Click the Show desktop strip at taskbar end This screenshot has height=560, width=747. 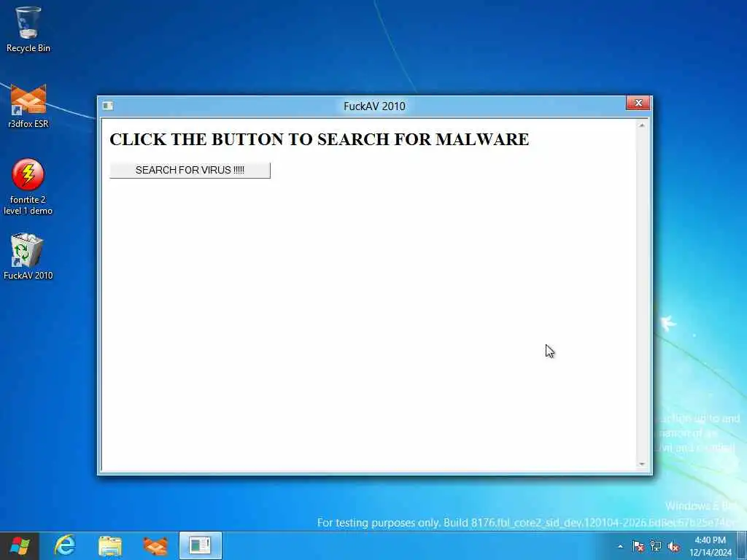[742, 545]
